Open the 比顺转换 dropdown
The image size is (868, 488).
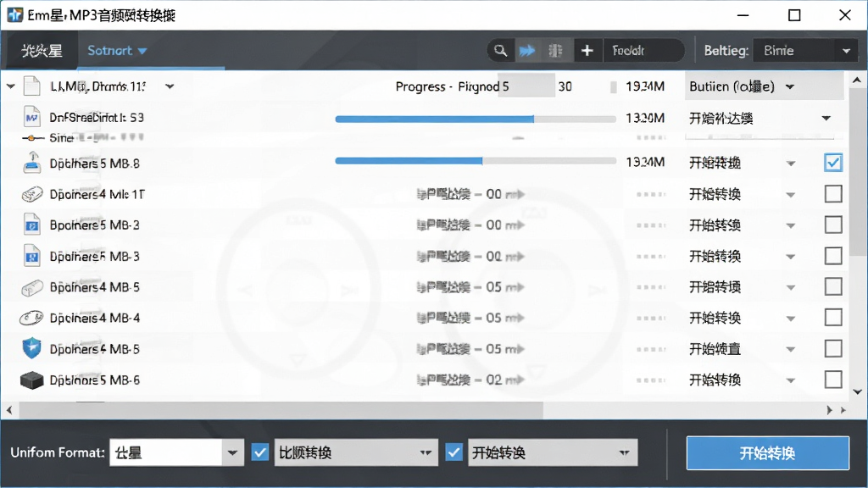pos(356,452)
